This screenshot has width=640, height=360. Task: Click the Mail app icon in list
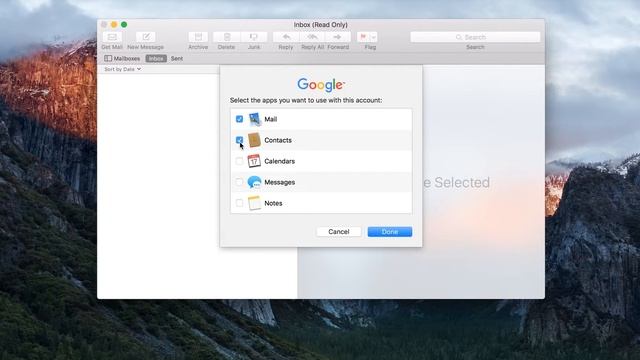click(x=254, y=119)
